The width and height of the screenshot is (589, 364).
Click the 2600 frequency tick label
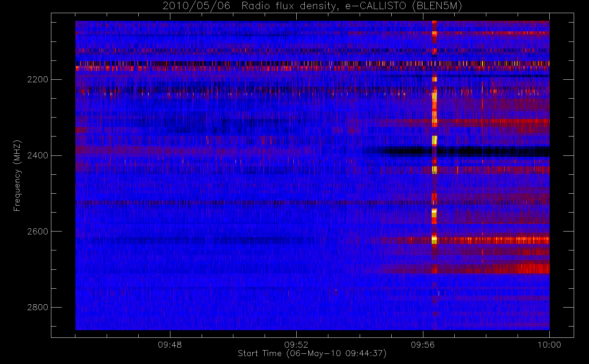tap(37, 232)
